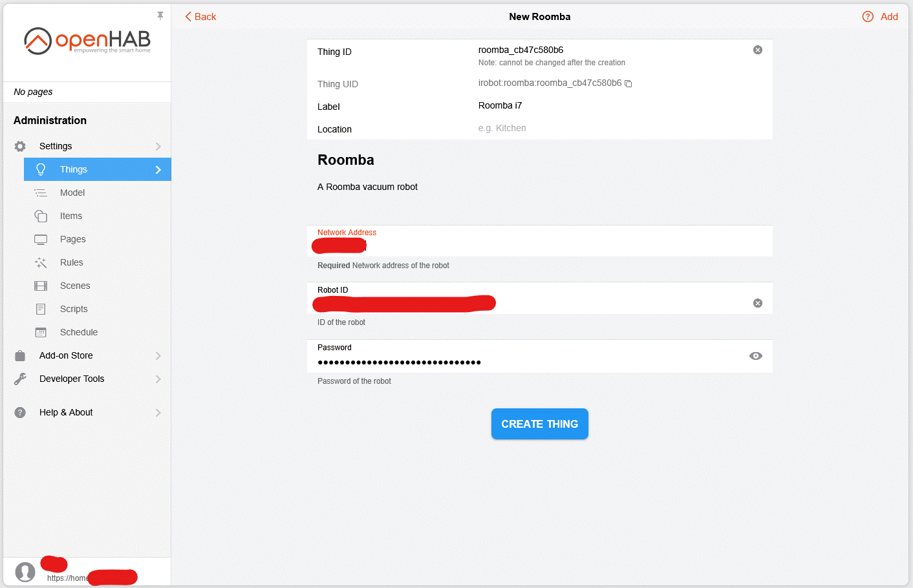Select the Things lightbulb icon in sidebar
Viewport: 913px width, 588px height.
pyautogui.click(x=41, y=169)
